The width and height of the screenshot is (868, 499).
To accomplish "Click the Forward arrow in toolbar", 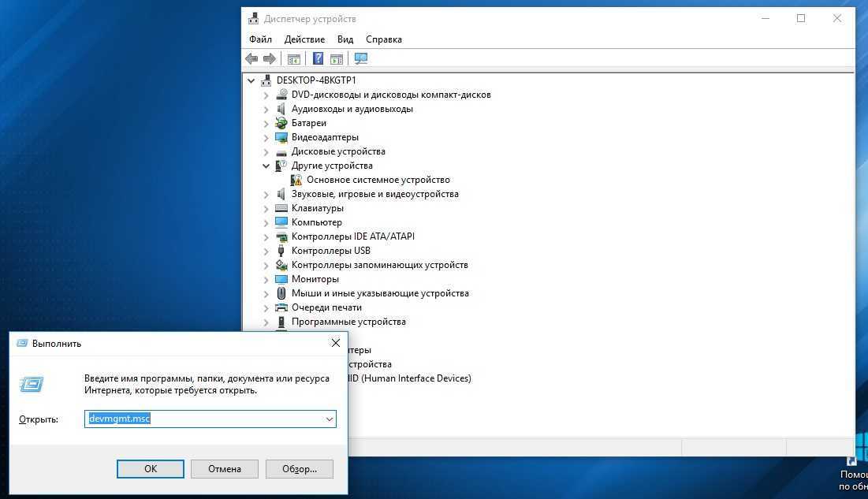I will coord(270,59).
